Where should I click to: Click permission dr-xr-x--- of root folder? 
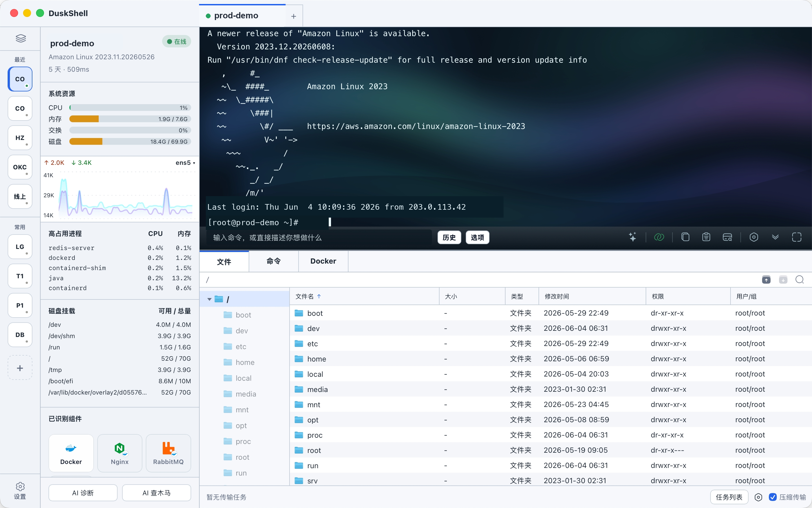pos(667,450)
